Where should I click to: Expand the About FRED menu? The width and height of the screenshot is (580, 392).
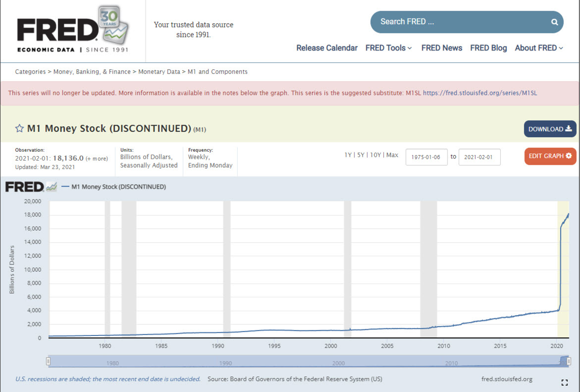[x=539, y=48]
